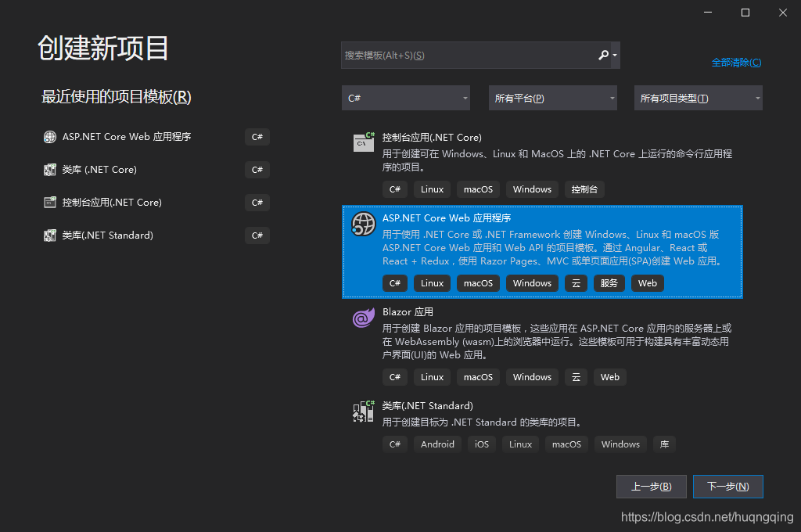This screenshot has height=532, width=801.
Task: Open the C# language filter dropdown
Action: 406,98
